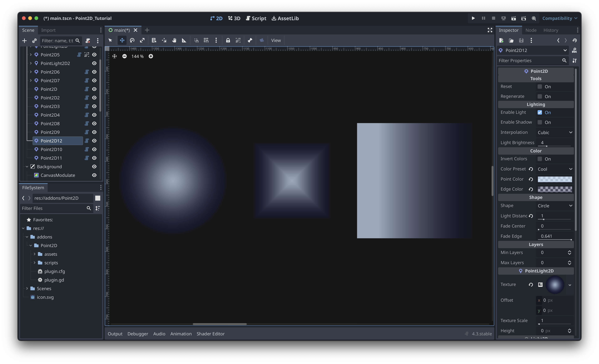
Task: Open the script attached to Point2D3
Action: click(86, 106)
